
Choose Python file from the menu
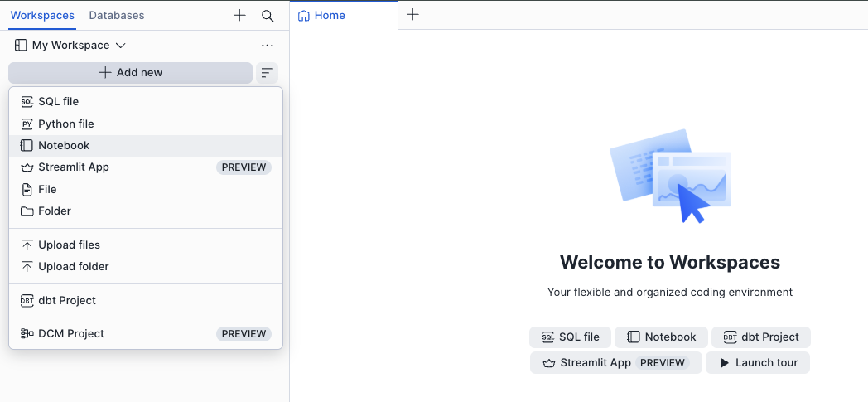coord(146,124)
